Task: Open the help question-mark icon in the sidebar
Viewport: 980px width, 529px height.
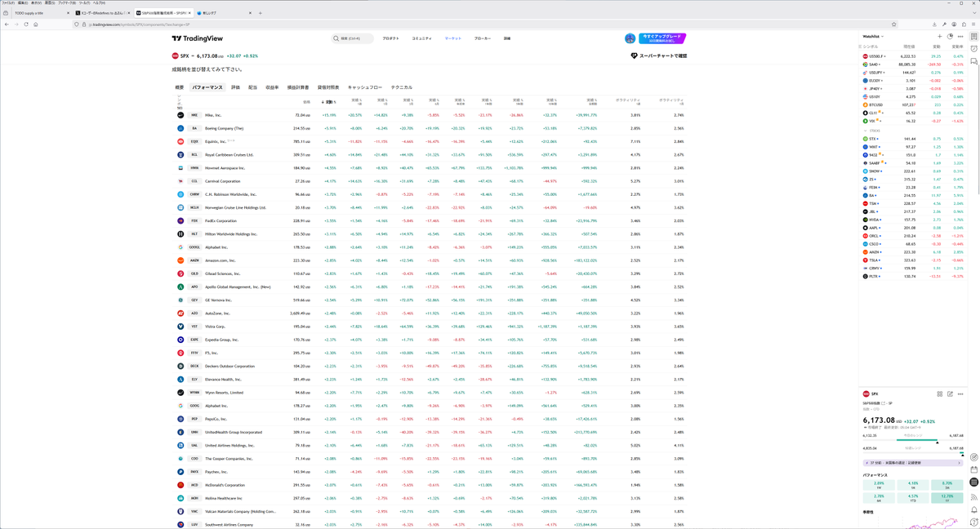Action: (974, 522)
